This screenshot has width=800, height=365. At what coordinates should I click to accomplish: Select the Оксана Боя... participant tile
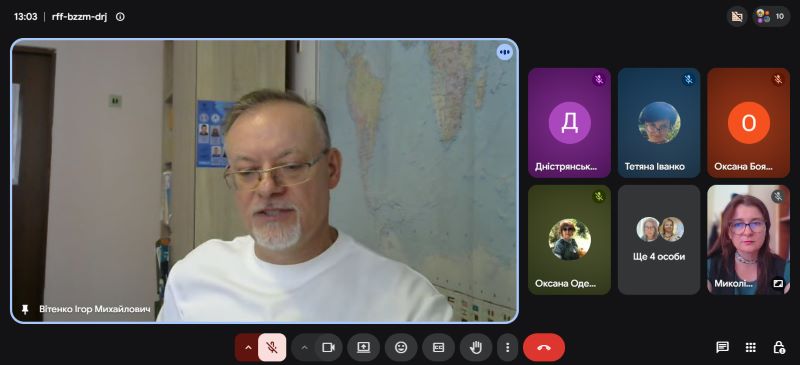748,123
